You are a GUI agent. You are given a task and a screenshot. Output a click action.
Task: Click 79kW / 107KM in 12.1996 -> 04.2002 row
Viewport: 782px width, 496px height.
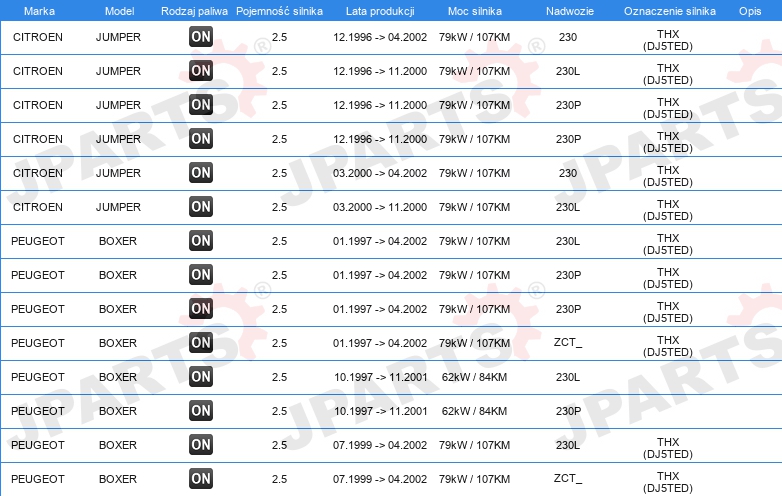coord(474,37)
